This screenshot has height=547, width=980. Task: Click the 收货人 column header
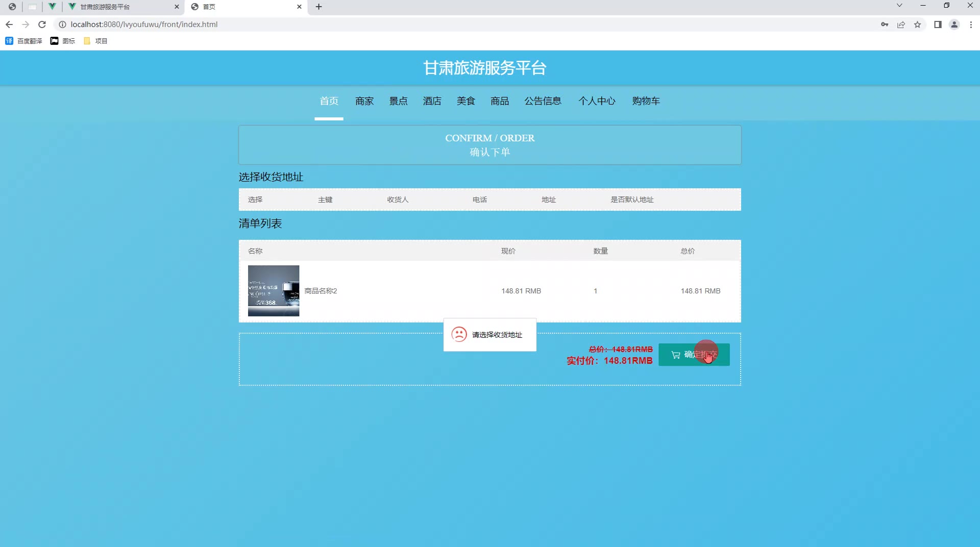coord(398,200)
